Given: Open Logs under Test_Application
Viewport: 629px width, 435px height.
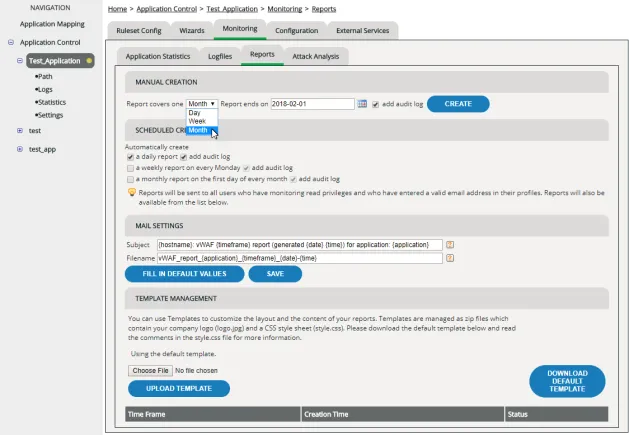Looking at the screenshot, I should [x=44, y=89].
